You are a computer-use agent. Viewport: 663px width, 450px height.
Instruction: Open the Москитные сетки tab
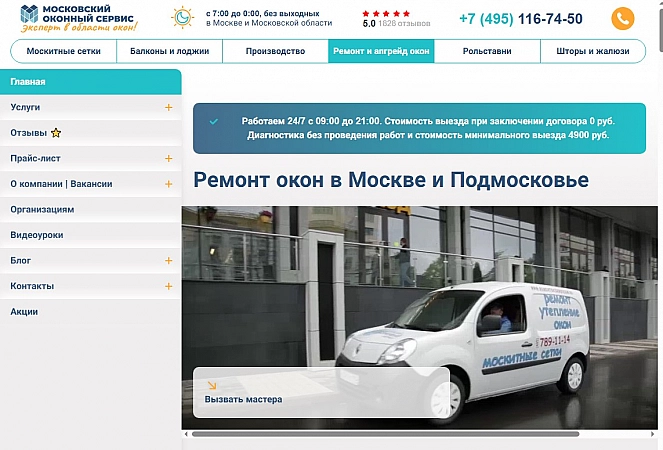pos(63,51)
